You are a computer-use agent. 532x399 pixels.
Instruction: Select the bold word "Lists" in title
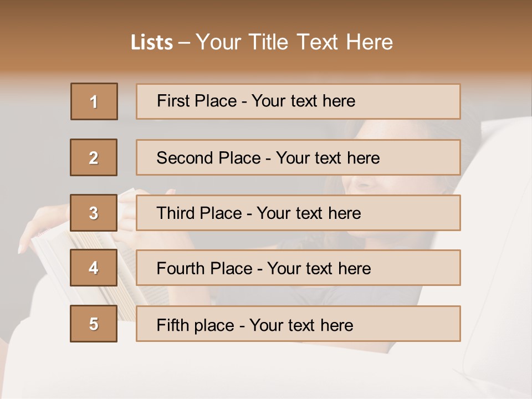click(151, 43)
